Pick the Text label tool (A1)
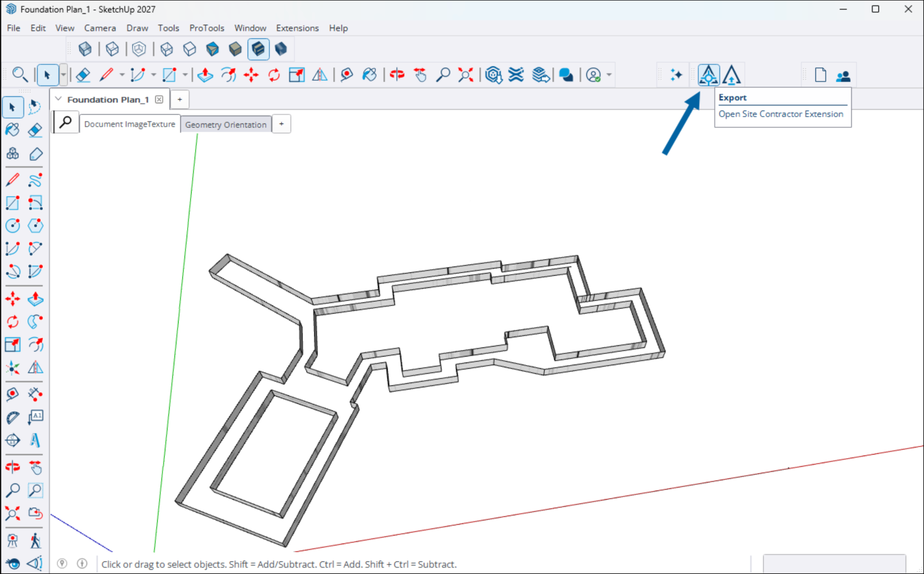Image resolution: width=924 pixels, height=574 pixels. (x=35, y=417)
